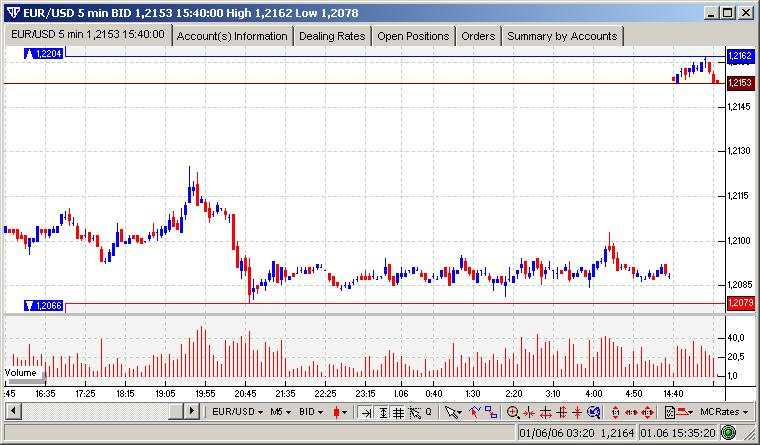Expand chart vertically icon

561,413
